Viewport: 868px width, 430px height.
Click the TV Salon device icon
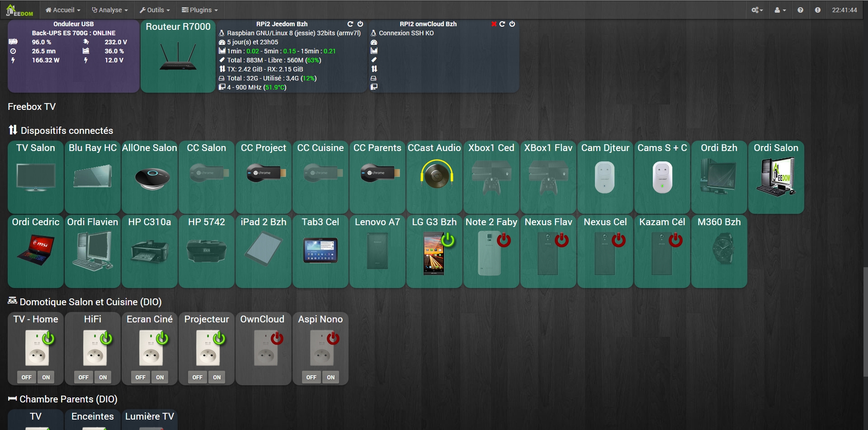coord(36,177)
